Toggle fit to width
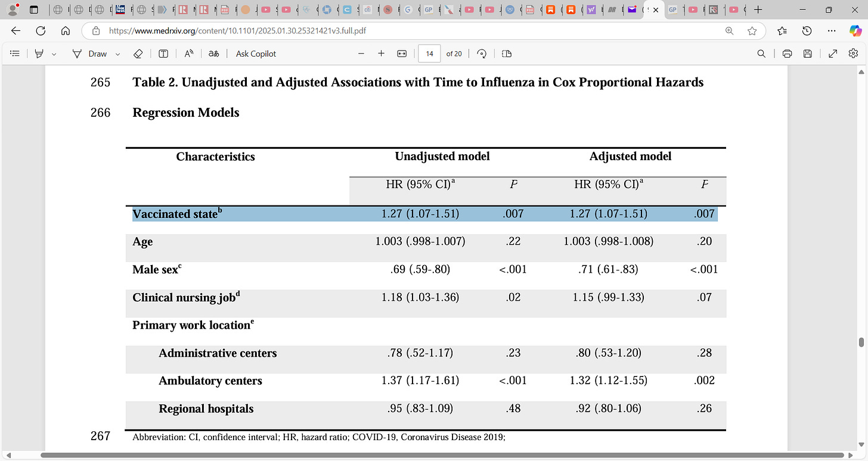This screenshot has height=461, width=868. pos(402,54)
